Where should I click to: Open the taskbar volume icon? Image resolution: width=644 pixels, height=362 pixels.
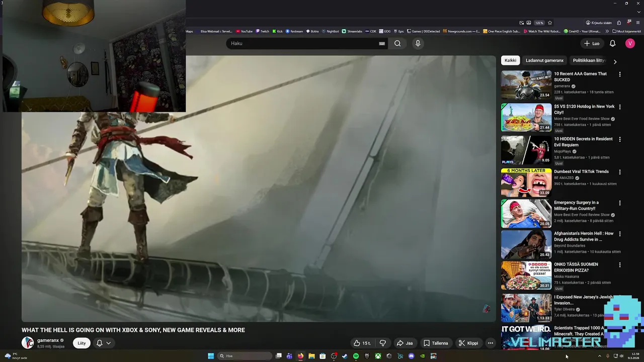pos(622,356)
